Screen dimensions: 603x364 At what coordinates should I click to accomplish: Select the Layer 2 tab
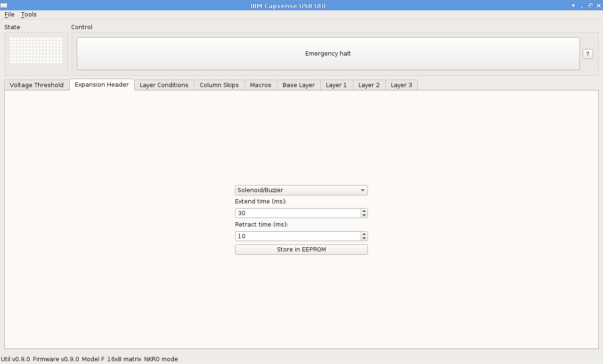click(x=369, y=85)
